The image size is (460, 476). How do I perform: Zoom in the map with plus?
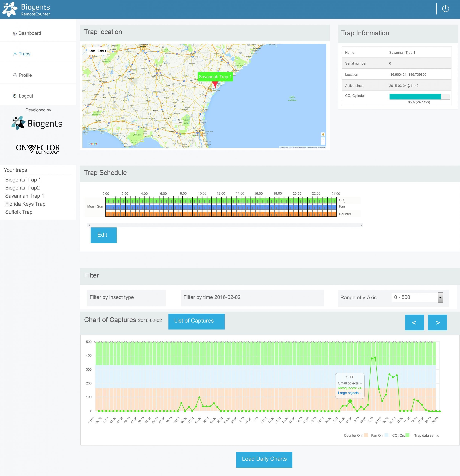323,139
